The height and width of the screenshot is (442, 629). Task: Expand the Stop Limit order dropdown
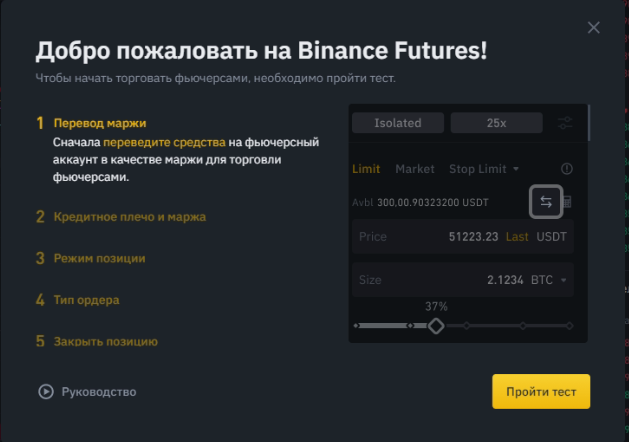click(x=484, y=169)
